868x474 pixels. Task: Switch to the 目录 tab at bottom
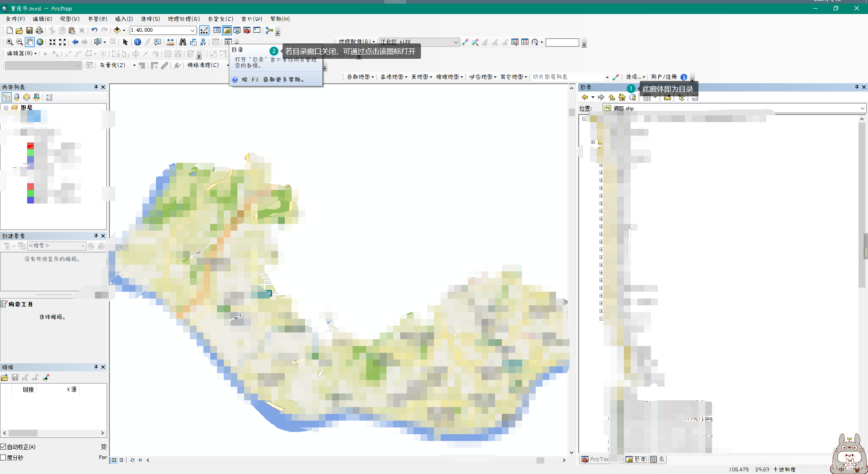tap(636, 459)
